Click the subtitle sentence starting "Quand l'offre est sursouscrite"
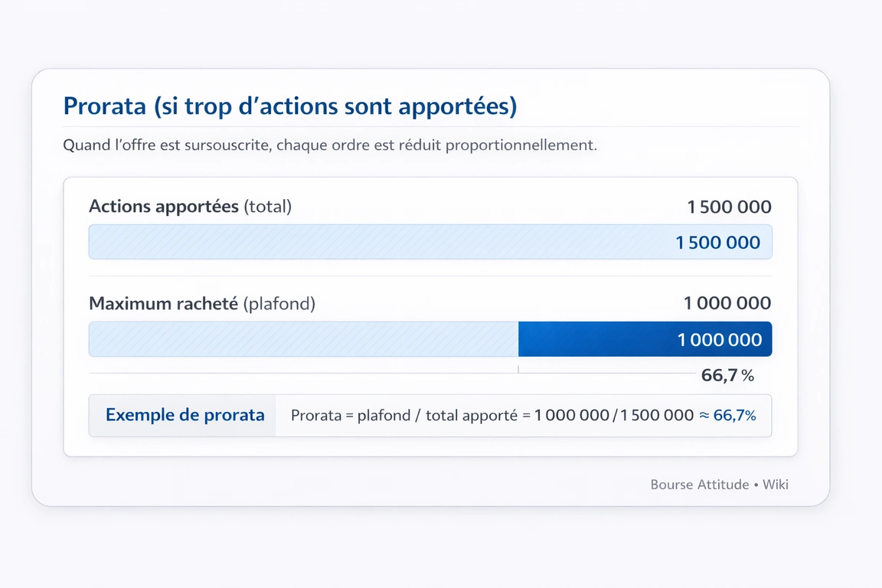The image size is (882, 588). click(x=329, y=145)
